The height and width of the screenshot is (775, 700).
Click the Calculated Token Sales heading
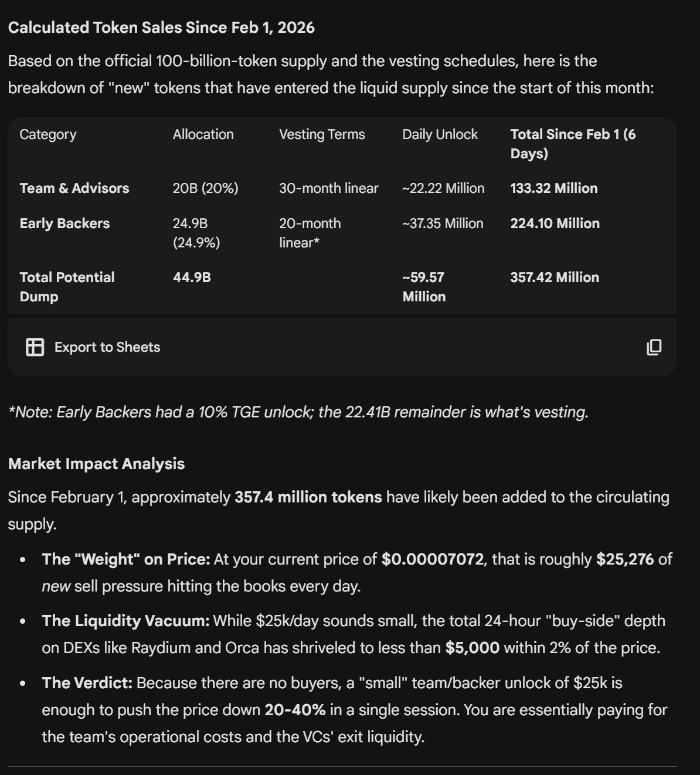(161, 28)
